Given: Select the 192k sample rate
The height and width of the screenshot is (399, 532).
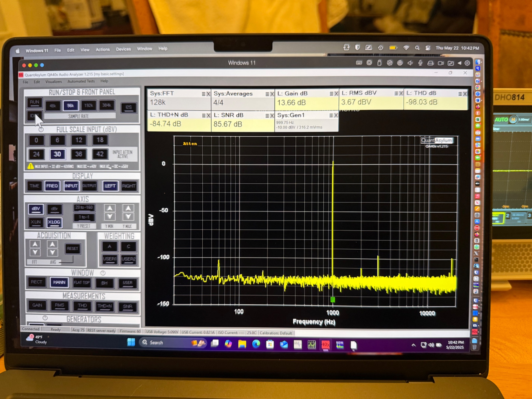Looking at the screenshot, I should click(89, 105).
